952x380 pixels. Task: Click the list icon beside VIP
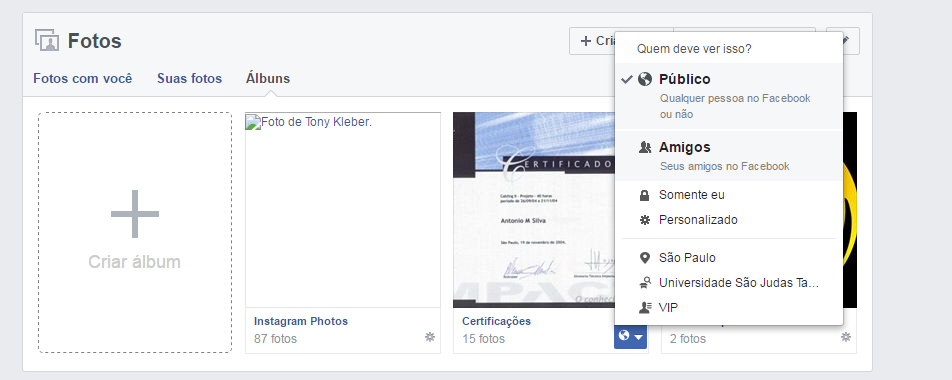tap(645, 308)
